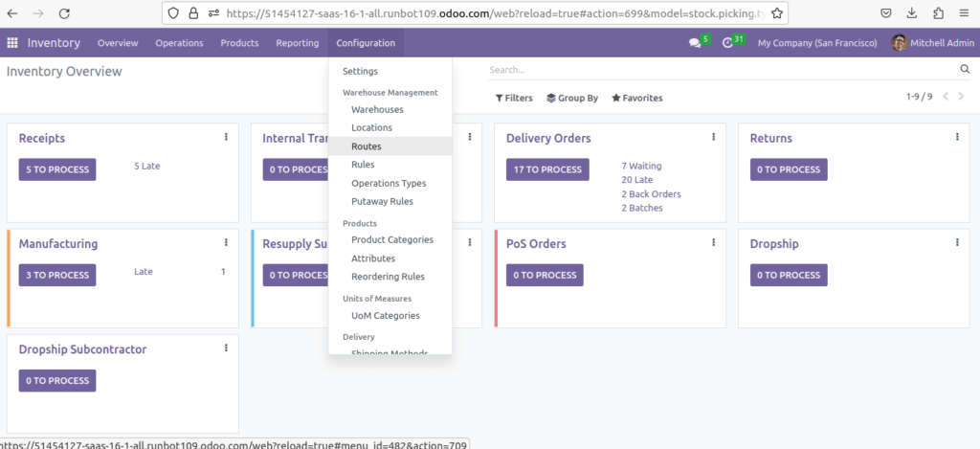Screen dimensions: 980x449
Task: Select Routes menu entry
Action: click(x=390, y=146)
